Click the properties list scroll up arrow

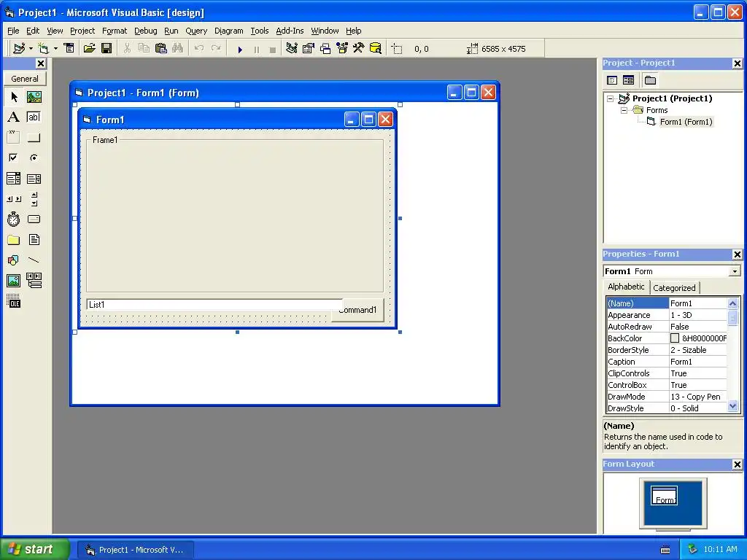732,303
